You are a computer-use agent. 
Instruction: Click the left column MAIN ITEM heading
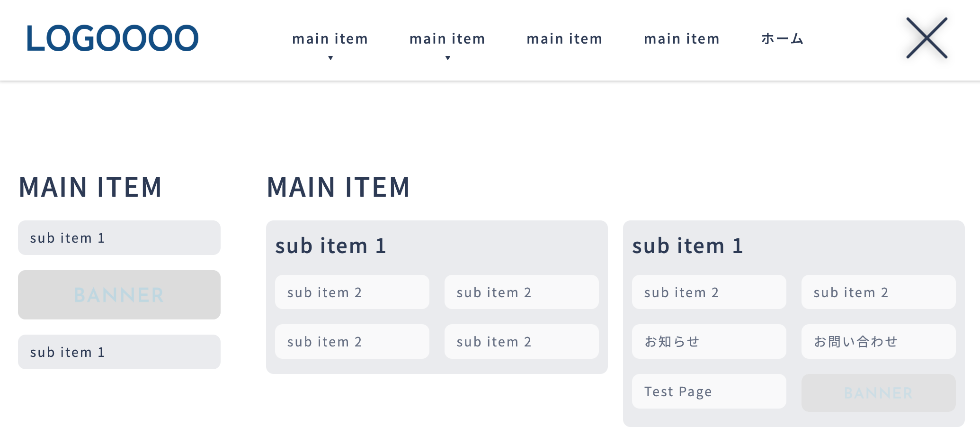(90, 187)
